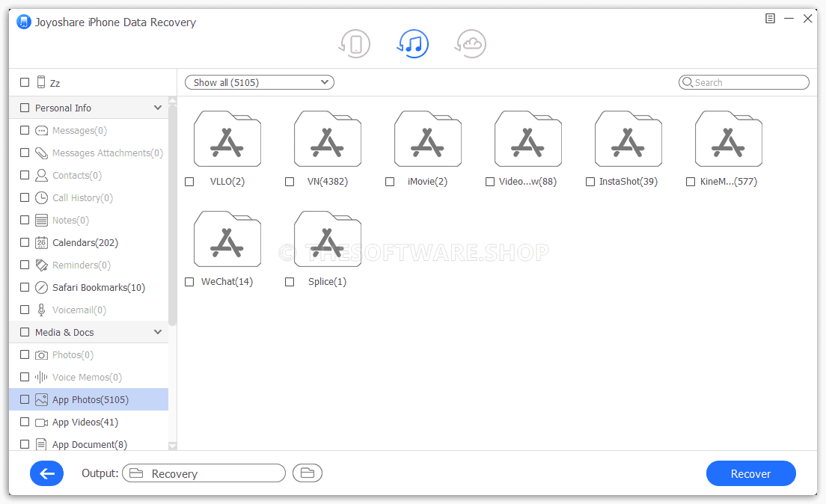Open the Splice(1) app folder
826x504 pixels.
327,239
